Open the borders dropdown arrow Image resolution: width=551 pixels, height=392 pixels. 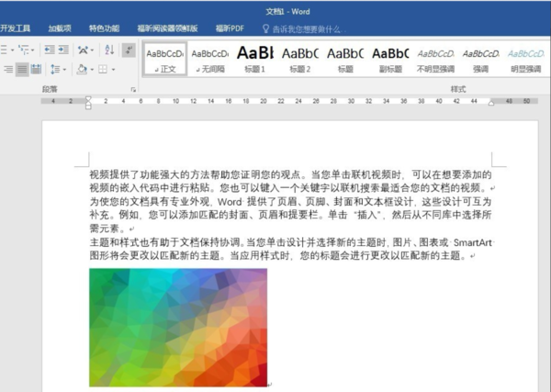[x=113, y=70]
